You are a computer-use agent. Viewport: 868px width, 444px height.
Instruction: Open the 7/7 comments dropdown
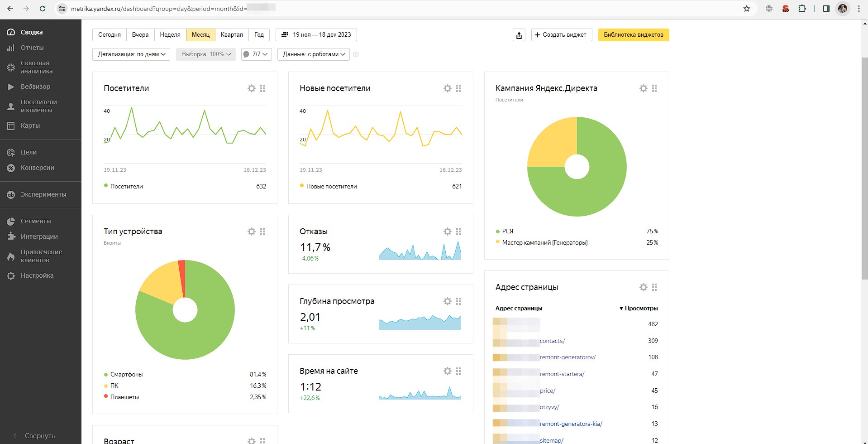(x=257, y=54)
